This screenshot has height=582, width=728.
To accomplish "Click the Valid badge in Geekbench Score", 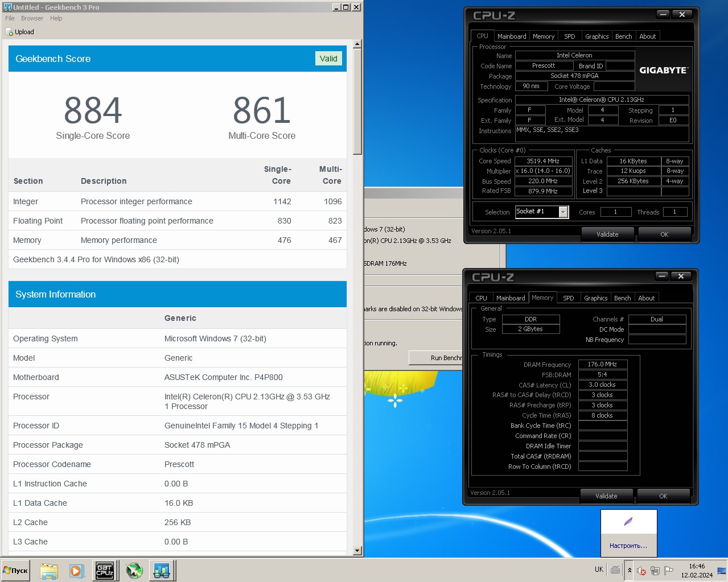I will (x=328, y=59).
